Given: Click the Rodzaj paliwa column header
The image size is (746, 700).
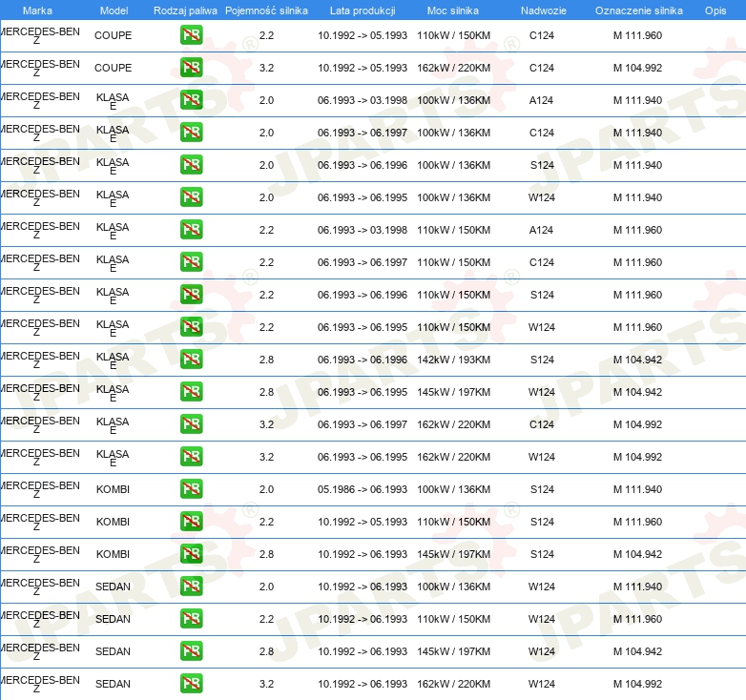Looking at the screenshot, I should pyautogui.click(x=185, y=10).
